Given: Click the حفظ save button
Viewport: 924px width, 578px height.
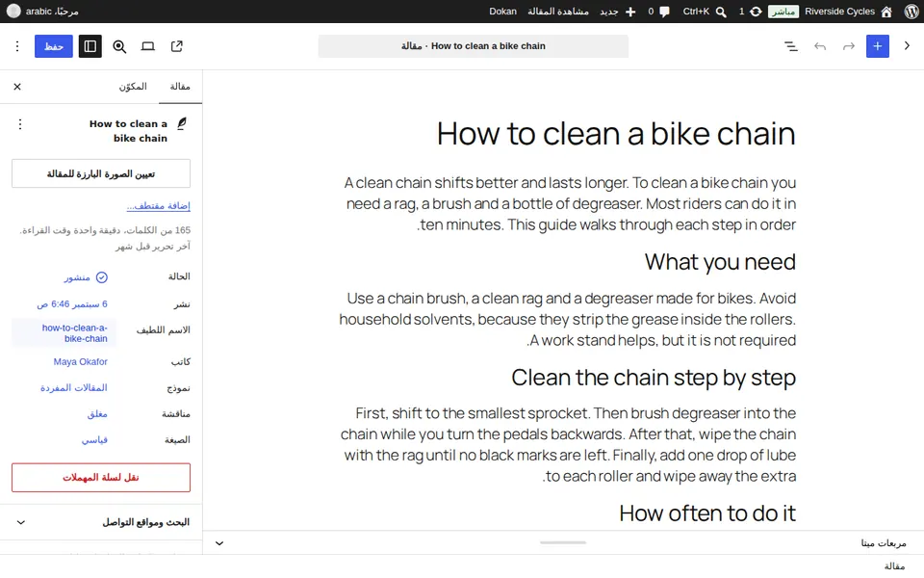Looking at the screenshot, I should point(54,46).
